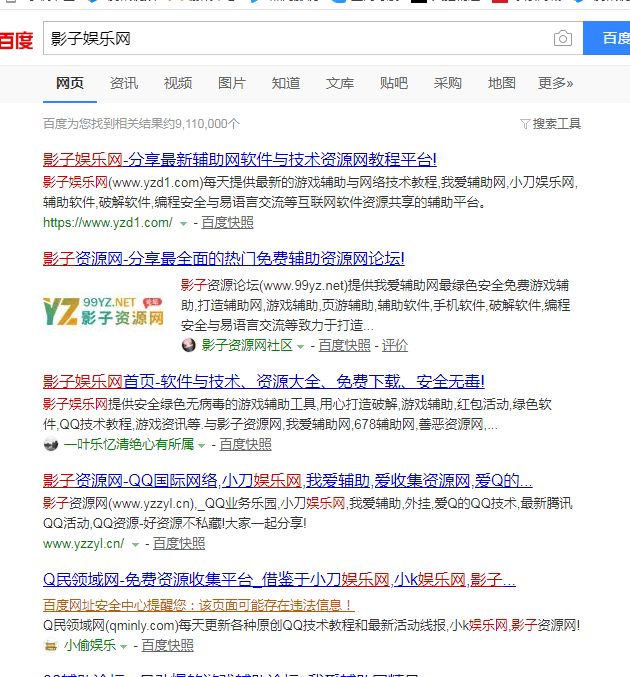Viewport: 630px width, 677px height.
Task: Click the https://www.yzd1.com/ green URL
Action: pos(108,223)
